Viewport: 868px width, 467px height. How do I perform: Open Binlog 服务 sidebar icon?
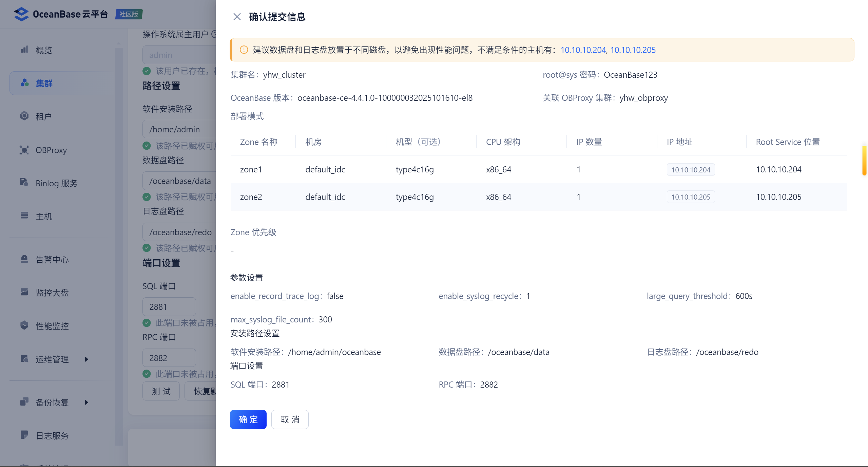coord(24,183)
